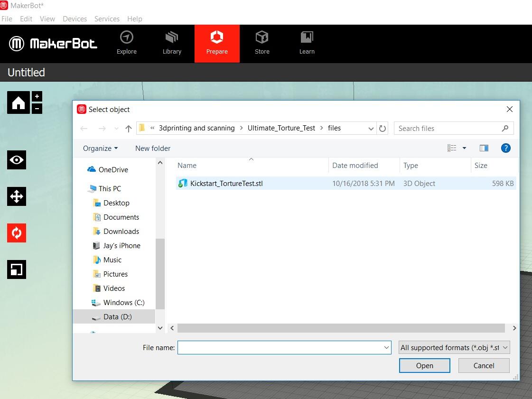Select the red Rotate tool
The image size is (532, 399).
tap(17, 233)
